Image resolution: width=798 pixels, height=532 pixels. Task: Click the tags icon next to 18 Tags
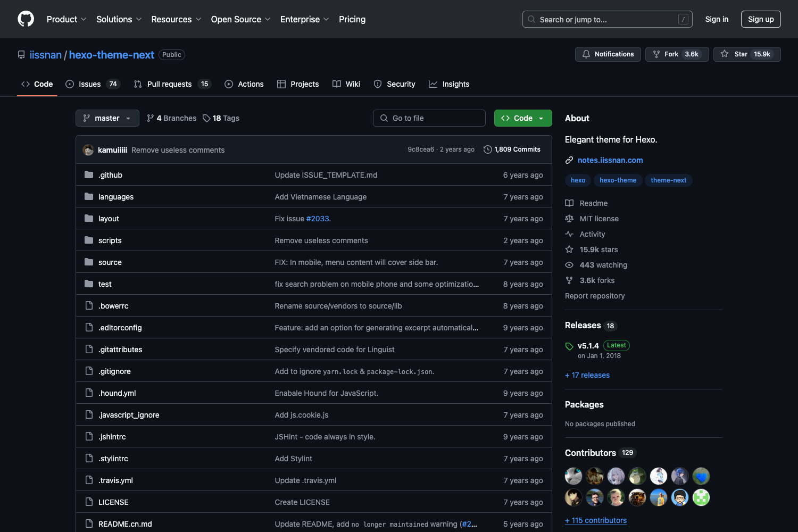[206, 118]
